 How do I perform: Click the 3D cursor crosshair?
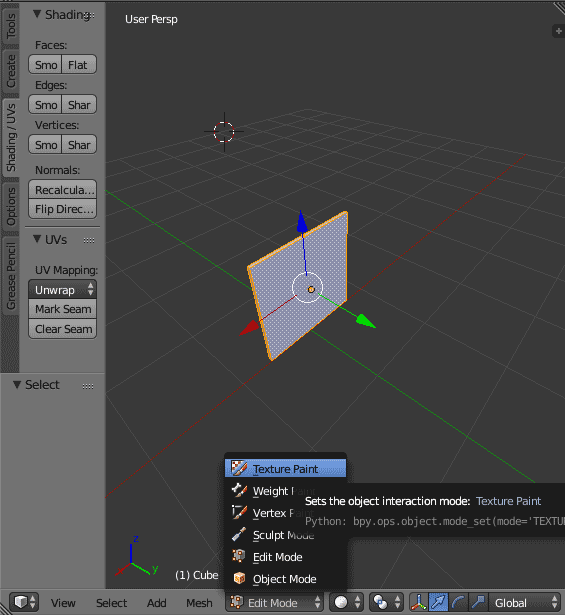224,131
